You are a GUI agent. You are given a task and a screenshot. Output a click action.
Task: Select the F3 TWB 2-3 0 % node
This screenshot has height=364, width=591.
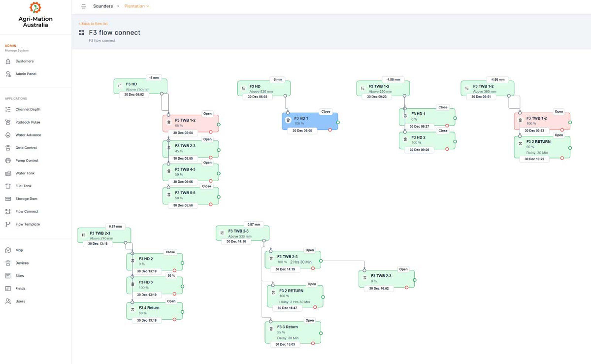[x=387, y=279]
